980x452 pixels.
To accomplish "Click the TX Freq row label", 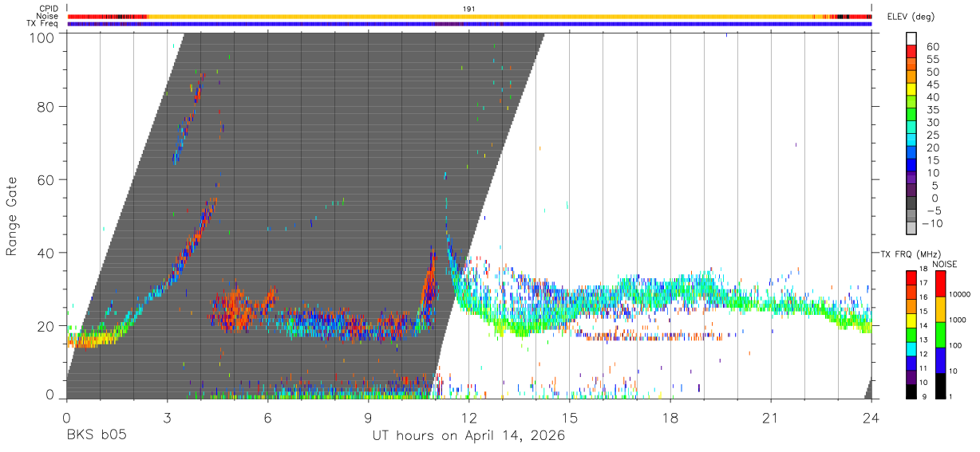I will click(42, 24).
